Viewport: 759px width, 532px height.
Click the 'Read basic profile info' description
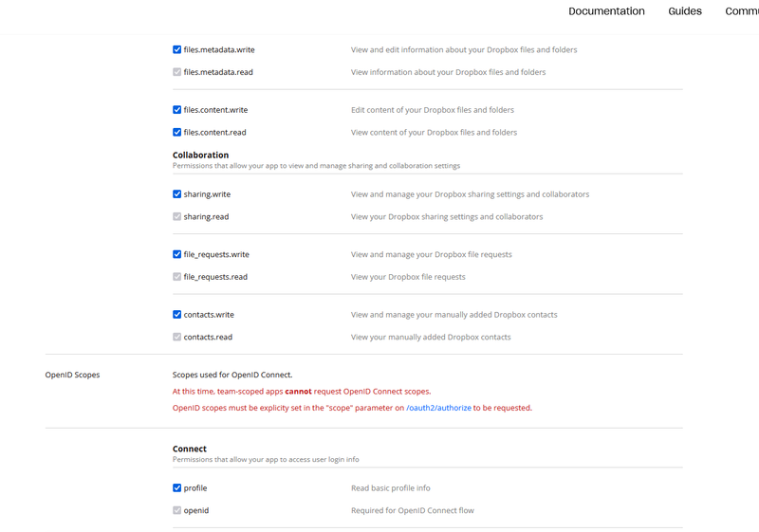pos(390,488)
